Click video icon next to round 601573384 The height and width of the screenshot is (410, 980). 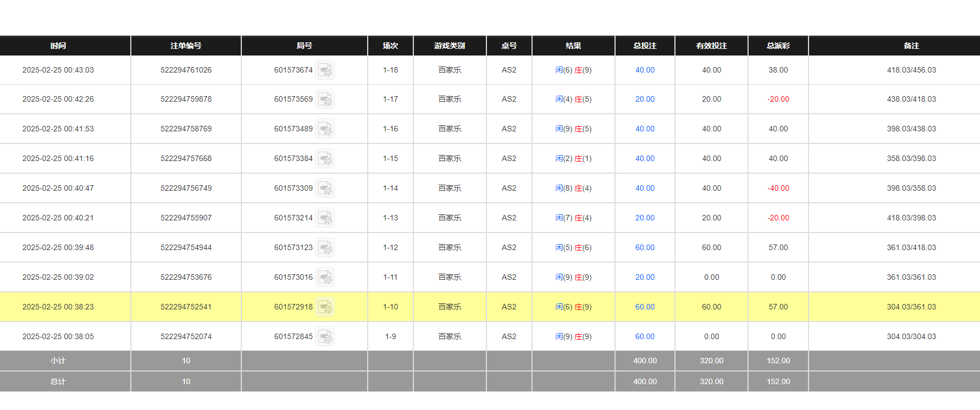[325, 159]
